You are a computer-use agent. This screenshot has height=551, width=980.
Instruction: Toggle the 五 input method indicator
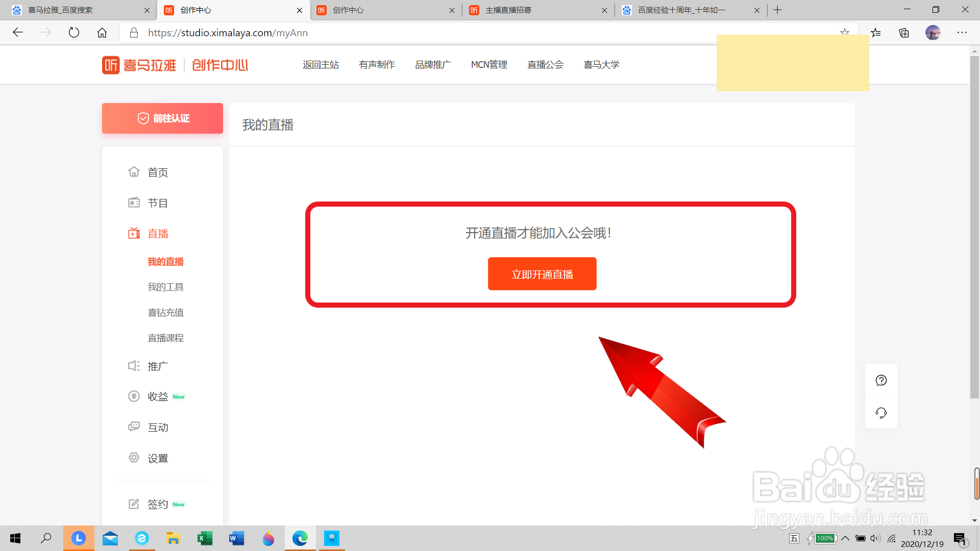tap(794, 538)
